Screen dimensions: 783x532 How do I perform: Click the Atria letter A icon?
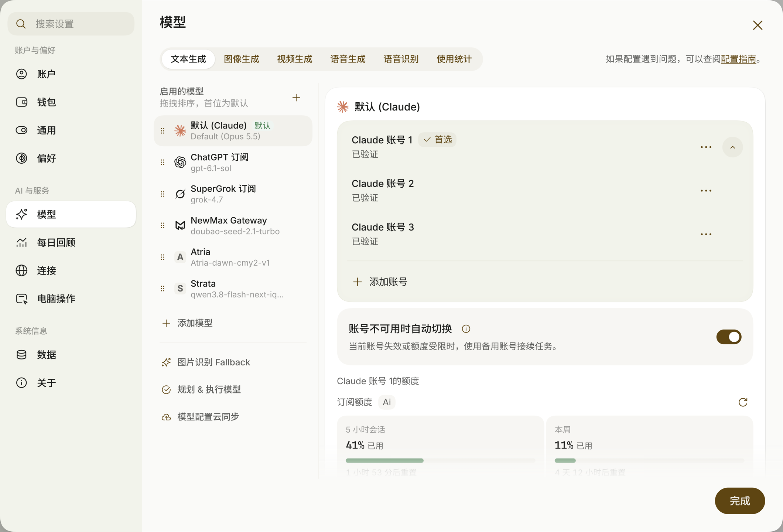pyautogui.click(x=180, y=257)
